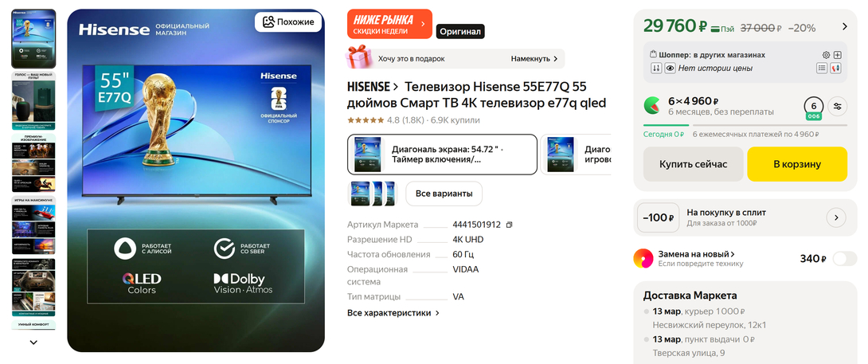868x364 pixels.
Task: Select the 54.72 screen diagonal variant
Action: tap(442, 155)
